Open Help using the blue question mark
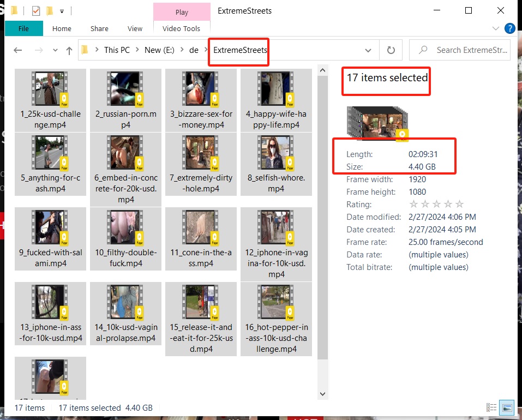522x420 pixels. tap(510, 28)
